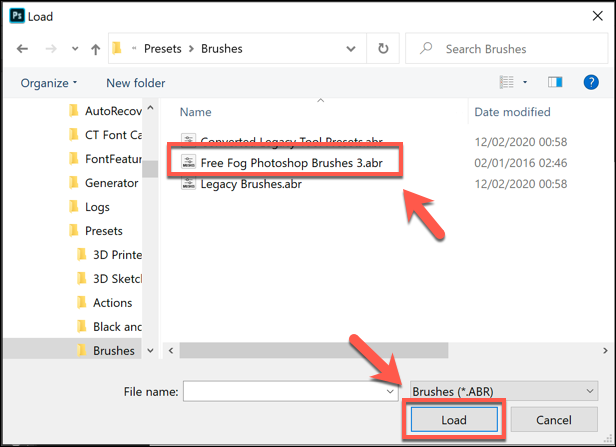
Task: Click the date 02/01/2016 02:46
Action: (x=521, y=163)
